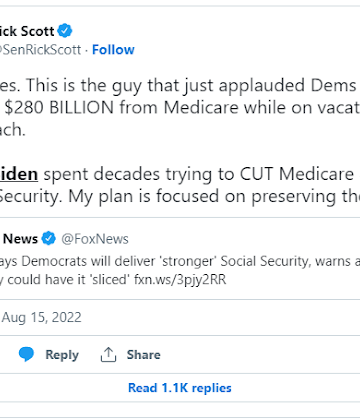This screenshot has height=419, width=360.
Task: Open the fxn.ws/3pjy2RR article link
Action: tap(180, 279)
